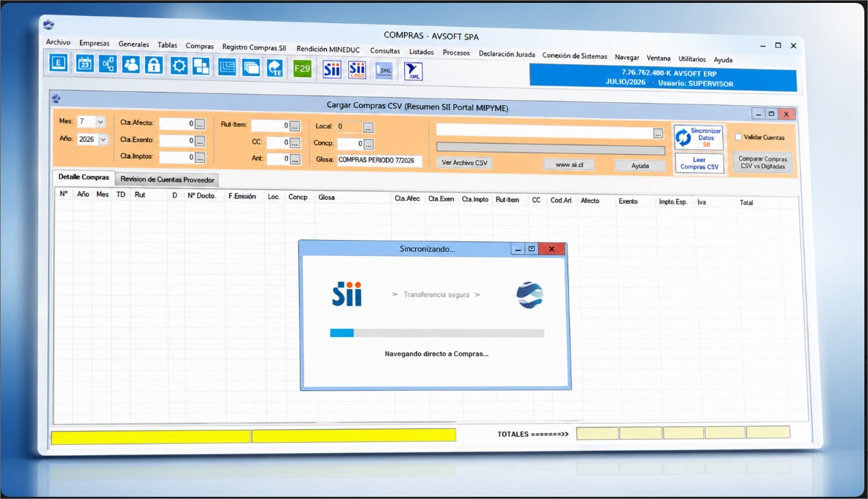
Task: Browse file with path ellipsis button
Action: click(x=658, y=134)
